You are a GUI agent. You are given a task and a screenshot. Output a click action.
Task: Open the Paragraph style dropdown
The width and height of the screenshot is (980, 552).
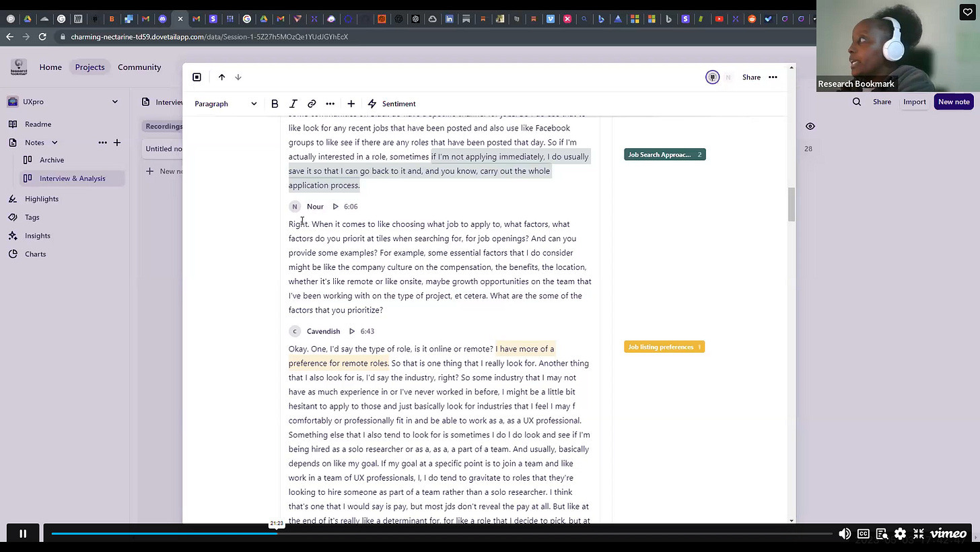coord(225,104)
